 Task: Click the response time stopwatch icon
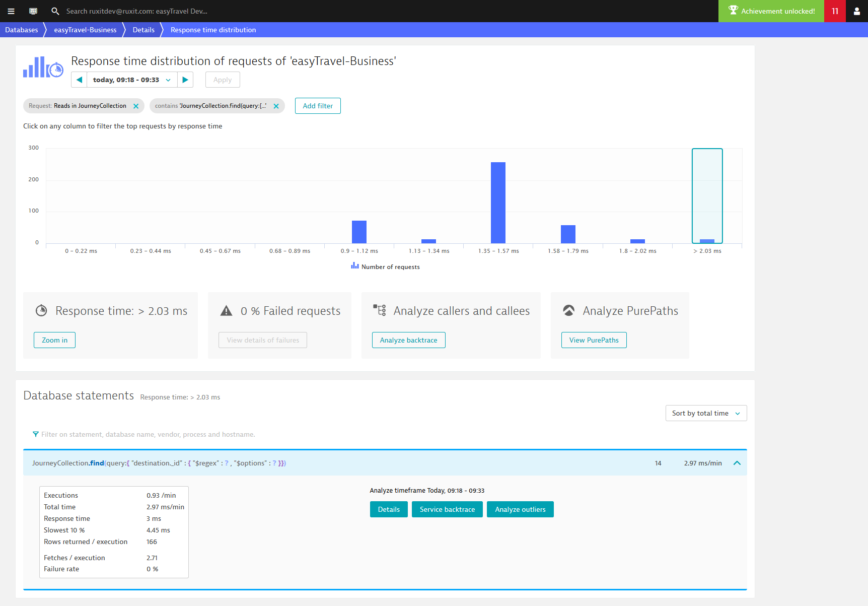pos(41,310)
